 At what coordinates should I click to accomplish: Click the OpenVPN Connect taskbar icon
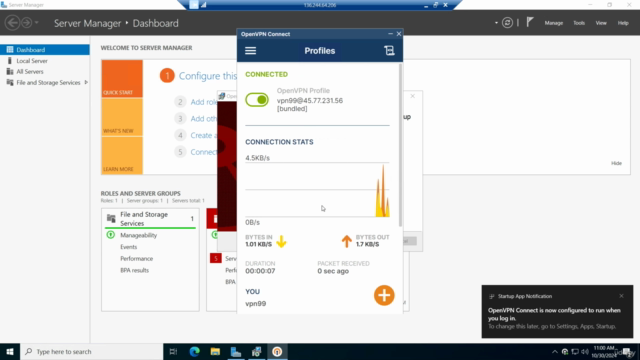tap(277, 351)
